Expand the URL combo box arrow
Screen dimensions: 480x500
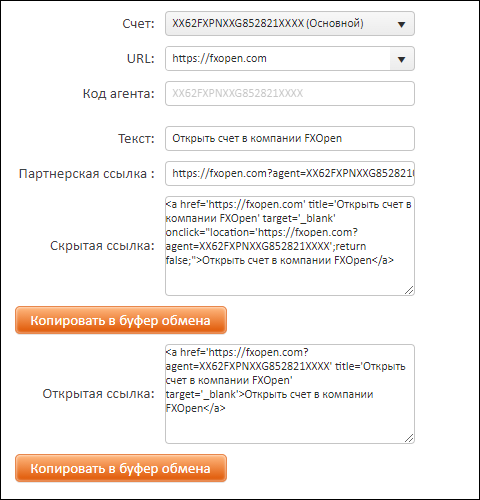click(x=402, y=59)
